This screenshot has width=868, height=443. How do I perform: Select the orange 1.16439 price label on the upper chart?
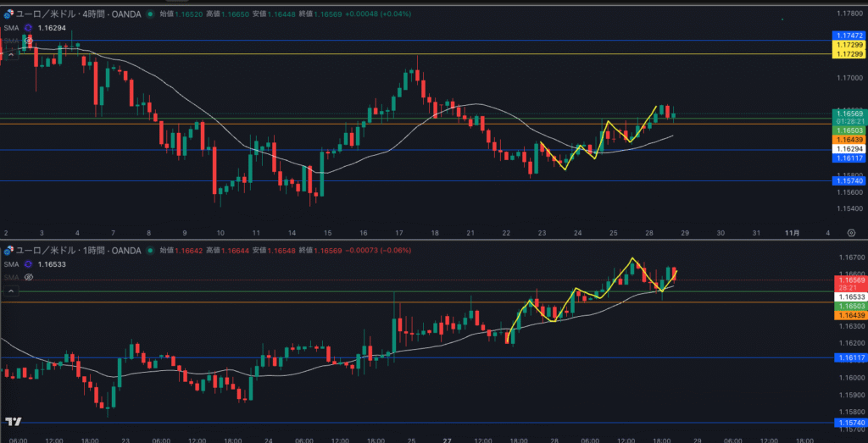point(849,139)
